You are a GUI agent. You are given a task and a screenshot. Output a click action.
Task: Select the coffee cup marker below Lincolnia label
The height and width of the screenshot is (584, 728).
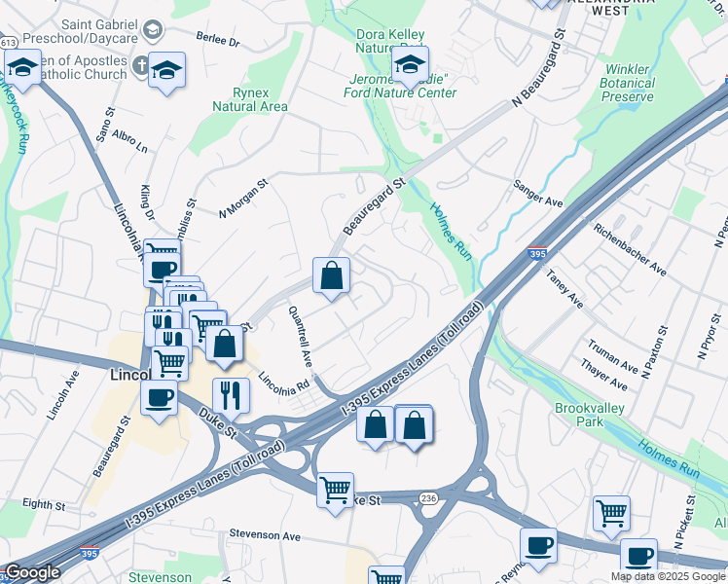point(160,401)
